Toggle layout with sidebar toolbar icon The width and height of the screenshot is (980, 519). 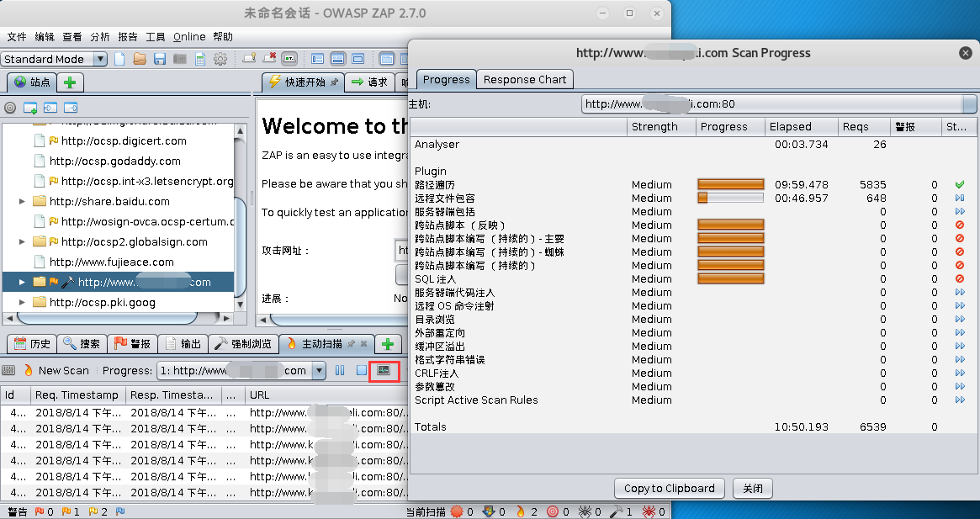tap(317, 59)
